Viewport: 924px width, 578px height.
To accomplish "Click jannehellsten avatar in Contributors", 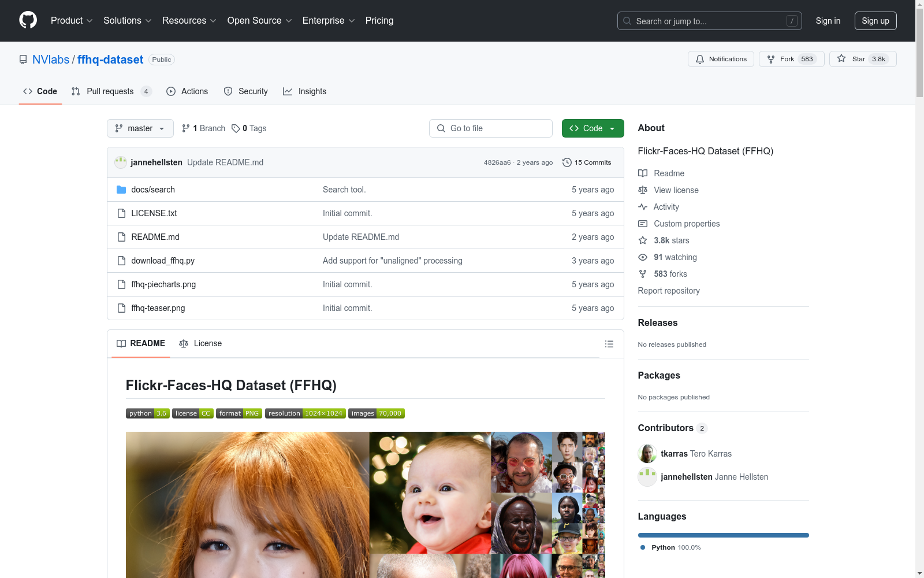I will click(x=647, y=477).
